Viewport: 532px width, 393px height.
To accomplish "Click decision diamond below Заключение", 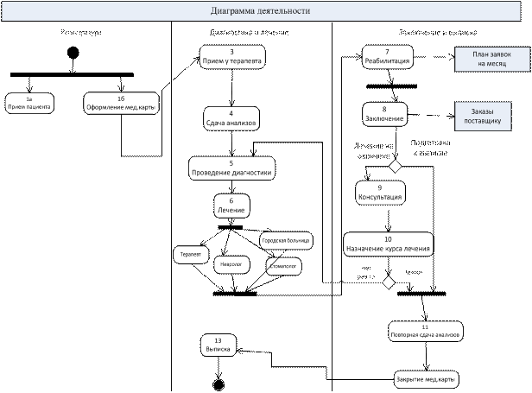I will pyautogui.click(x=396, y=165).
